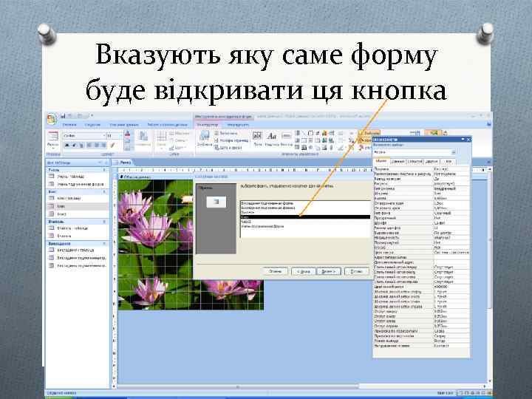The width and height of the screenshot is (532, 399).
Task: Click the < Назад button in the wizard
Action: click(x=304, y=271)
